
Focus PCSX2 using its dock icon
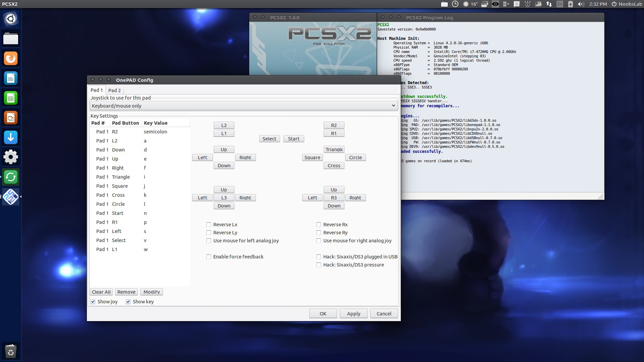tap(11, 197)
